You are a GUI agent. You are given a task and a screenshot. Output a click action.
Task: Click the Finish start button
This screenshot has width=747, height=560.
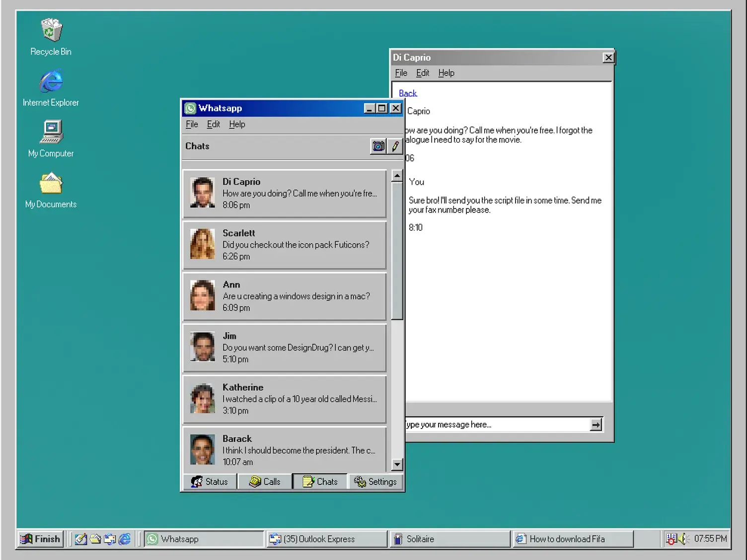click(x=41, y=539)
